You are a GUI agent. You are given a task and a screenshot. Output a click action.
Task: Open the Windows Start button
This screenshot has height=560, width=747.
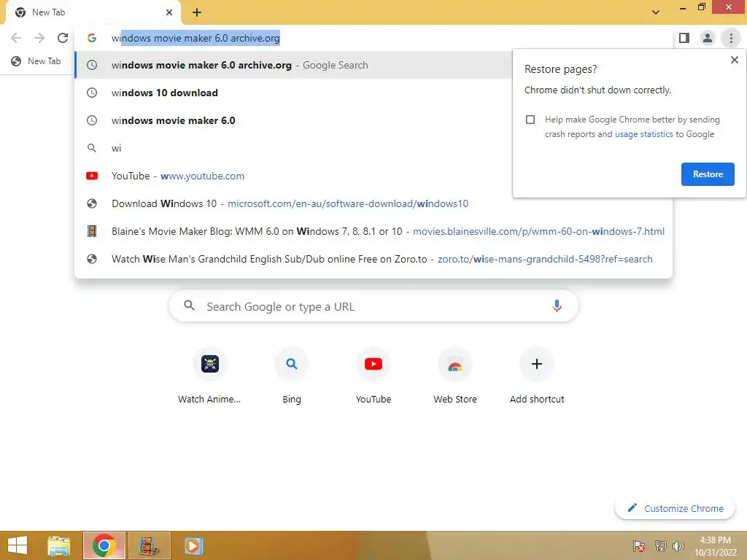coord(18,545)
